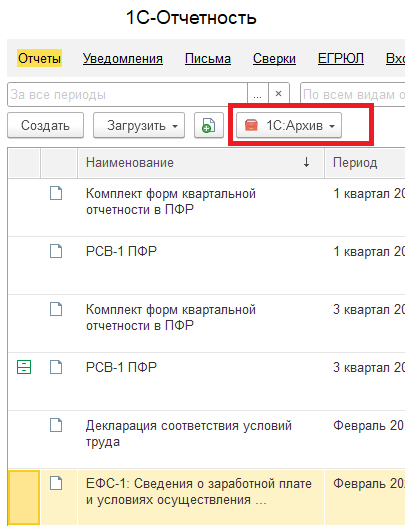Screen dimensions: 409x526
Task: Click the report type filter field По всем видам
Action: pyautogui.click(x=352, y=95)
